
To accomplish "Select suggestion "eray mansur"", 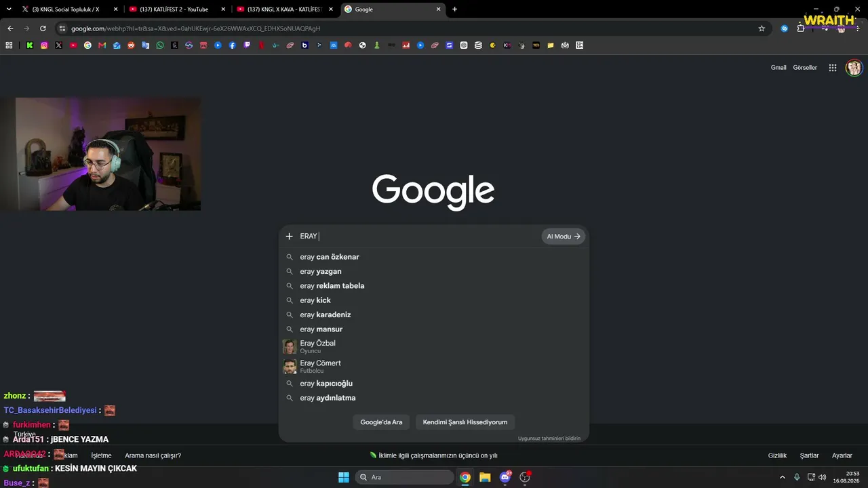I will click(x=434, y=329).
